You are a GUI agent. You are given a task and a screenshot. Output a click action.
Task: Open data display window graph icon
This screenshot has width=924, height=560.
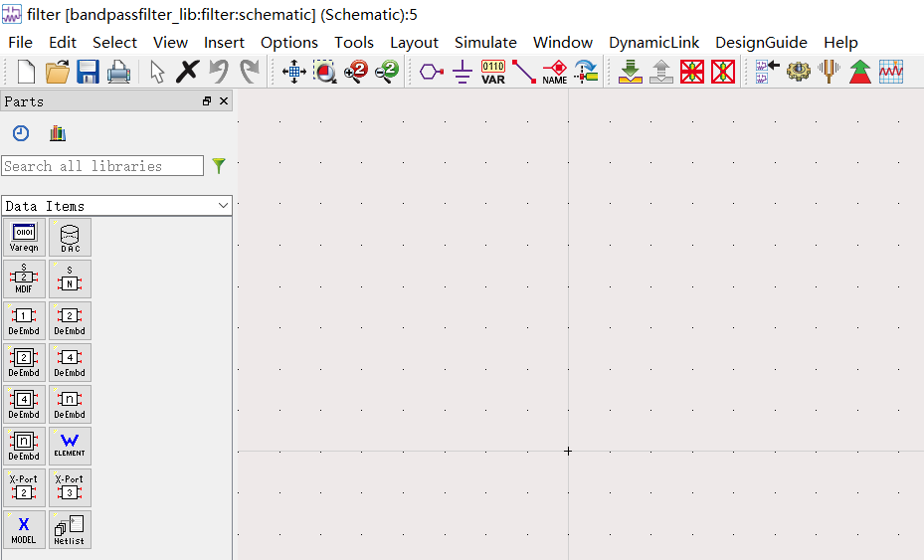891,72
